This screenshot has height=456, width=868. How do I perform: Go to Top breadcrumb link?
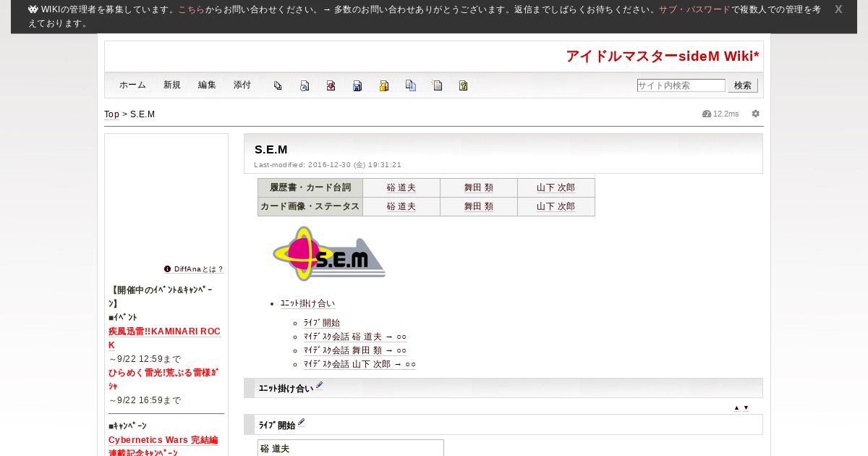tap(111, 114)
